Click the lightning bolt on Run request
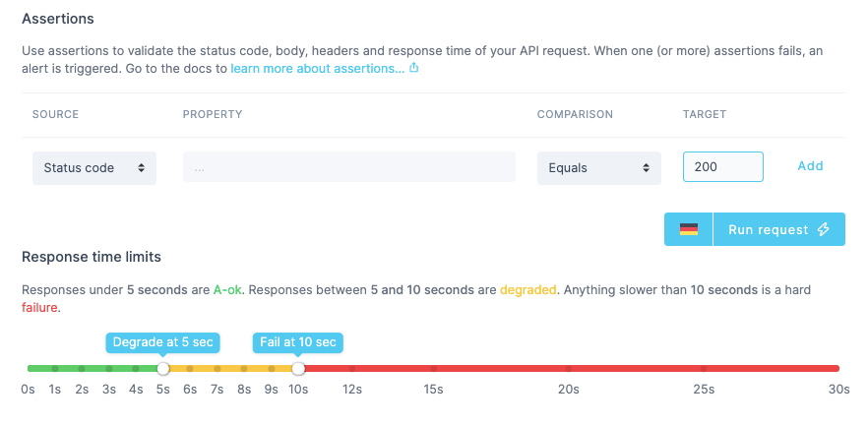The image size is (868, 426). click(825, 229)
